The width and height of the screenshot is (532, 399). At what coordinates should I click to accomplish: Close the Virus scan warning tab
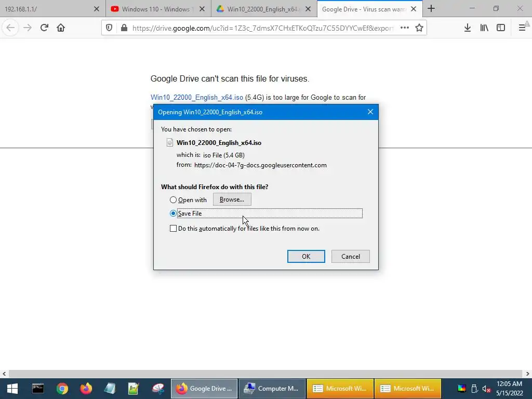coord(414,9)
